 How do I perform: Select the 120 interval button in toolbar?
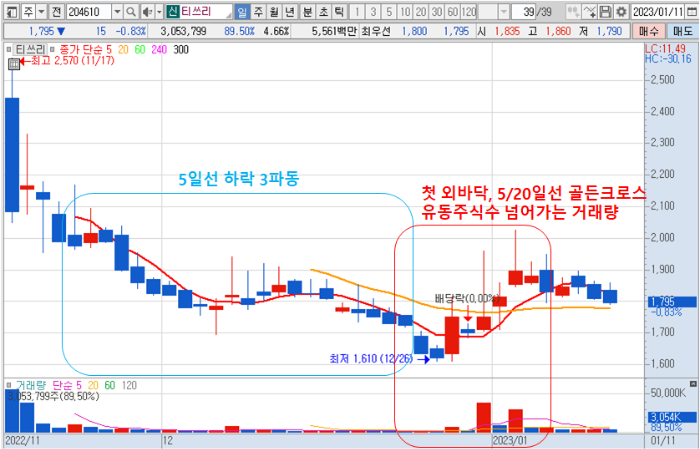pos(469,12)
